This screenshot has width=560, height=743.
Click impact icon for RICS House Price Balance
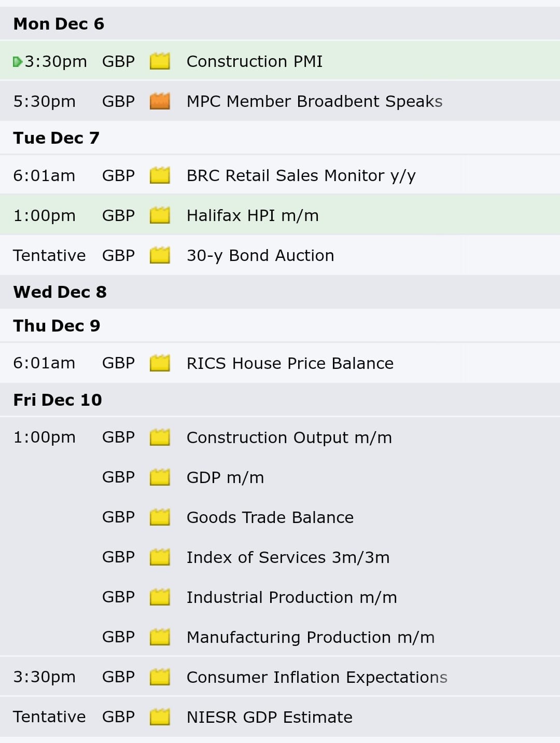(160, 363)
